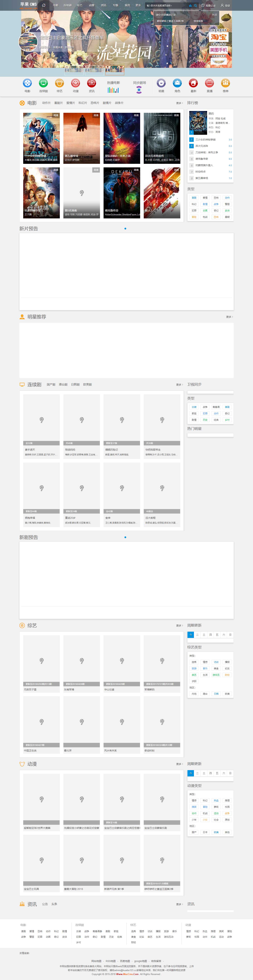Image resolution: width=253 pixels, height=980 pixels.
Task: Open the 角色 blue people icon
Action: click(x=177, y=83)
